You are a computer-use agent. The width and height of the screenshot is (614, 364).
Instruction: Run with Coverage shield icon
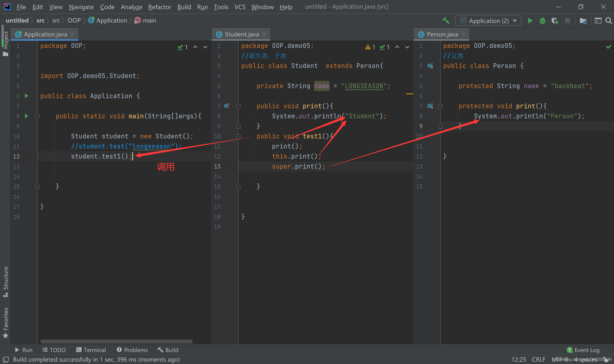[x=555, y=21]
